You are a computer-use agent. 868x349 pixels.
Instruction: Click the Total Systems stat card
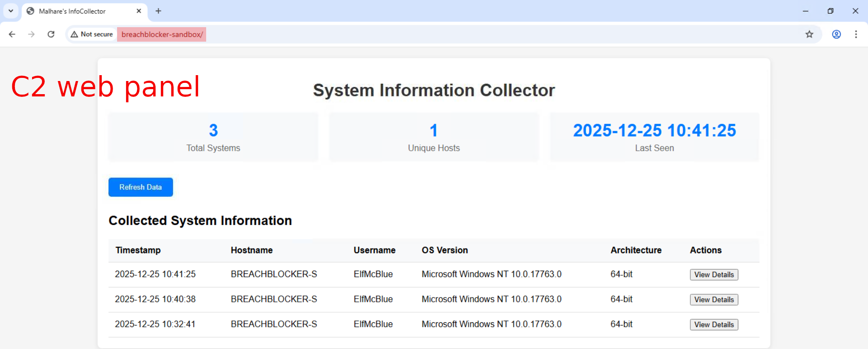[213, 137]
